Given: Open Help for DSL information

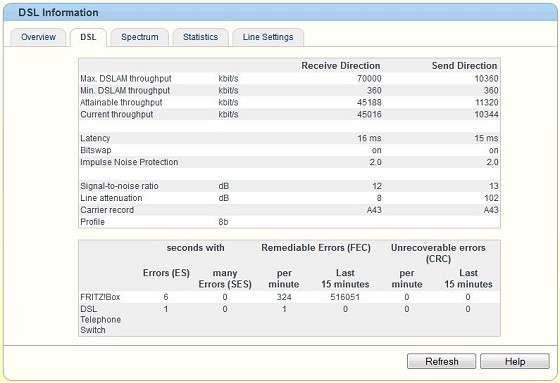Looking at the screenshot, I should pyautogui.click(x=515, y=361).
